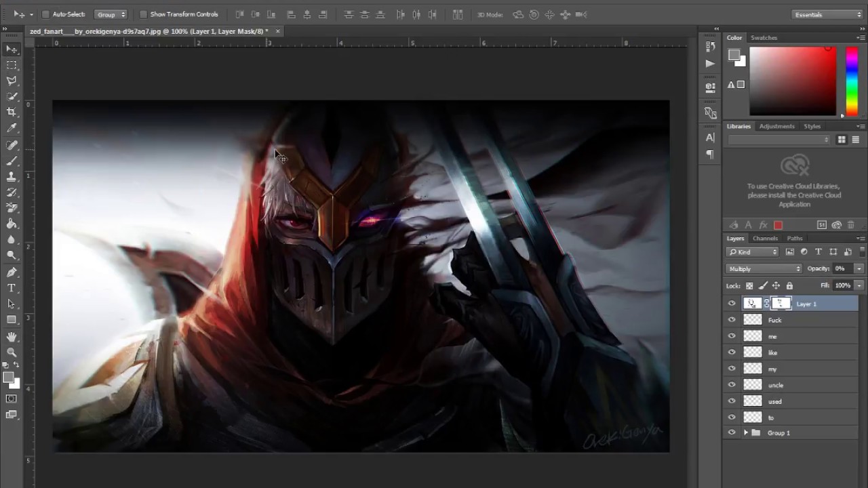
Task: Open the Auto-Select Group dropdown
Action: [x=111, y=14]
